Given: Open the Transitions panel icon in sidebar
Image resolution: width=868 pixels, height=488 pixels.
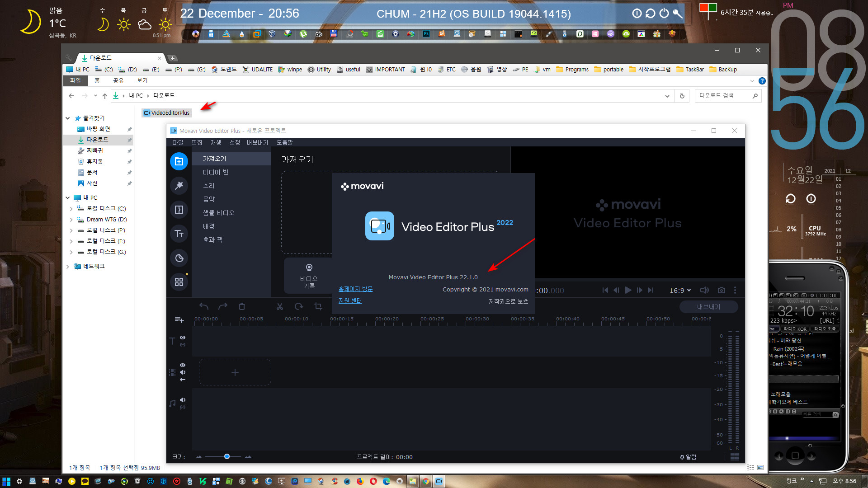Looking at the screenshot, I should point(179,210).
